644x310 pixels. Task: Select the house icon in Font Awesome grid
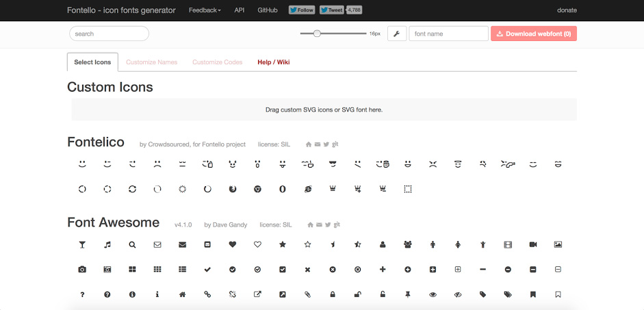coord(182,294)
